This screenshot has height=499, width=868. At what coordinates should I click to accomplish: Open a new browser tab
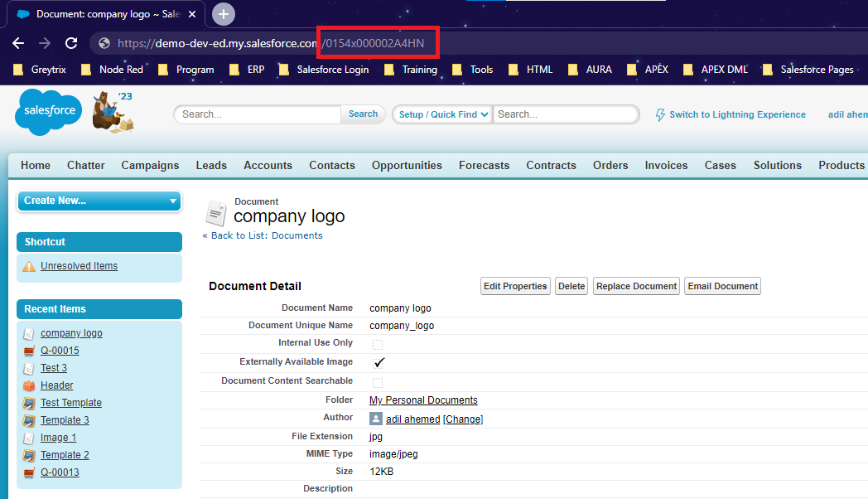click(x=224, y=14)
